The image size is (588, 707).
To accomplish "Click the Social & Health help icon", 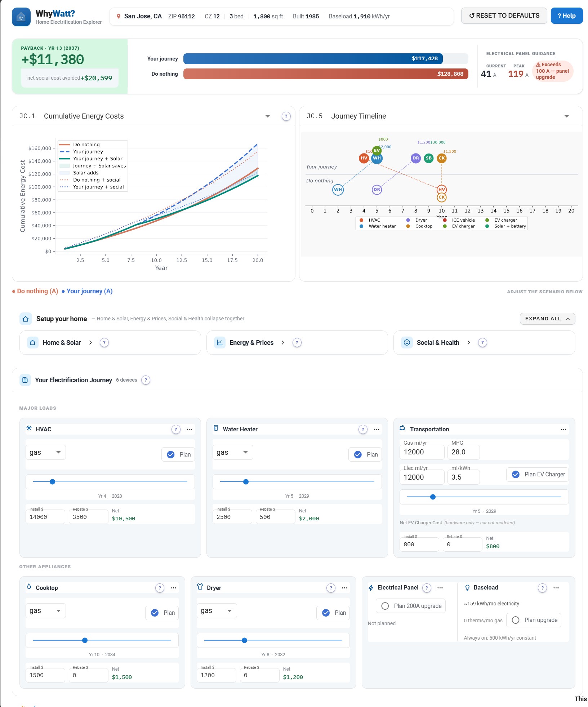I will pos(482,343).
